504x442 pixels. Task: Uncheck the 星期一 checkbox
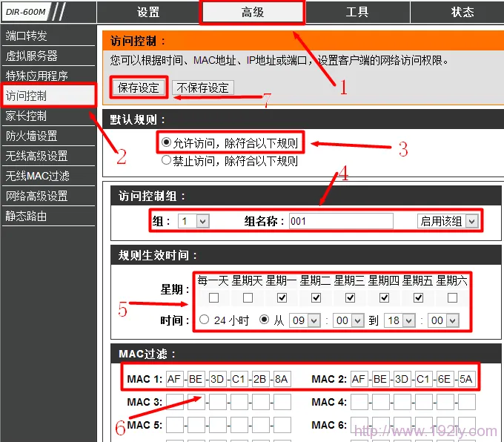282,297
